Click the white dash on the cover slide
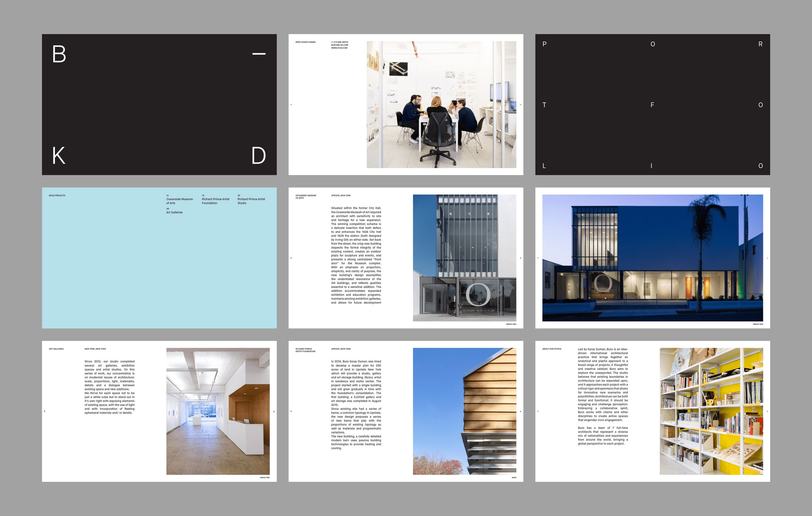The height and width of the screenshot is (516, 812). coord(259,54)
